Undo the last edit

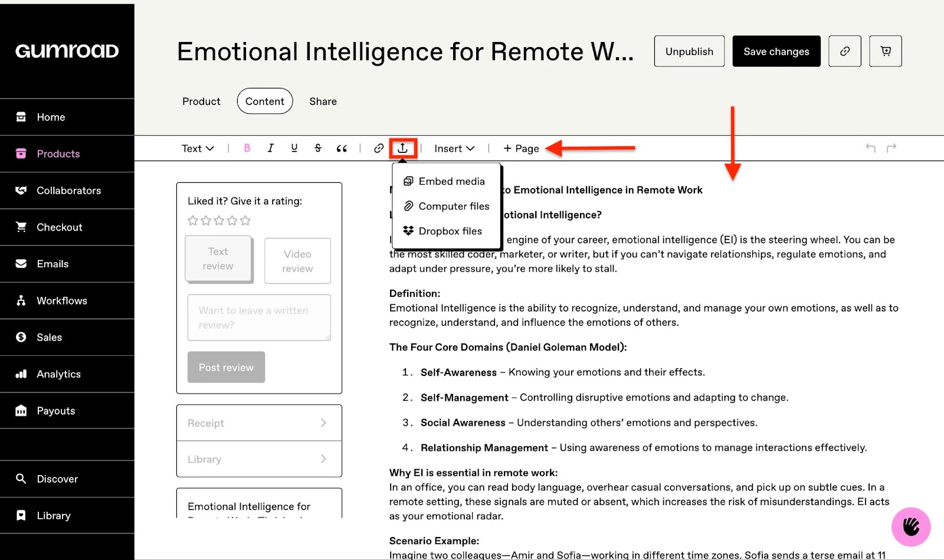tap(870, 148)
